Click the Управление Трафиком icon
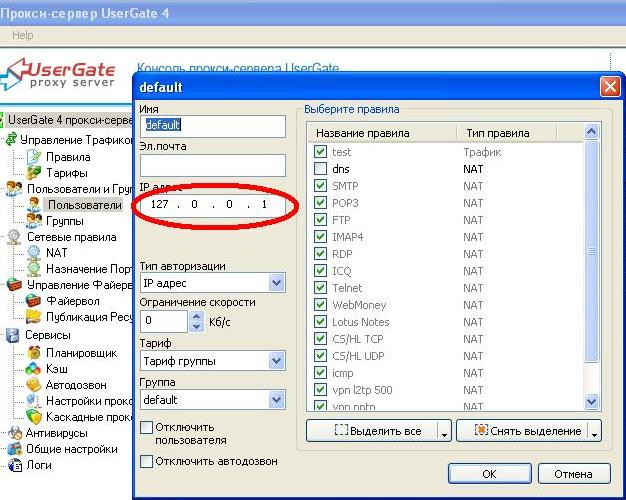The width and height of the screenshot is (626, 500). click(11, 139)
